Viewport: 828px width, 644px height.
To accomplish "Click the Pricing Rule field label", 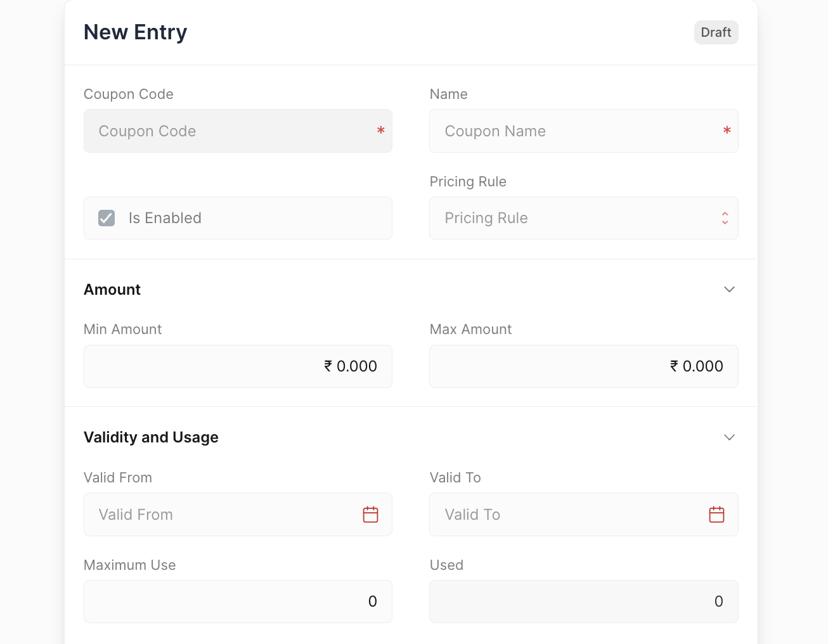I will [x=468, y=181].
